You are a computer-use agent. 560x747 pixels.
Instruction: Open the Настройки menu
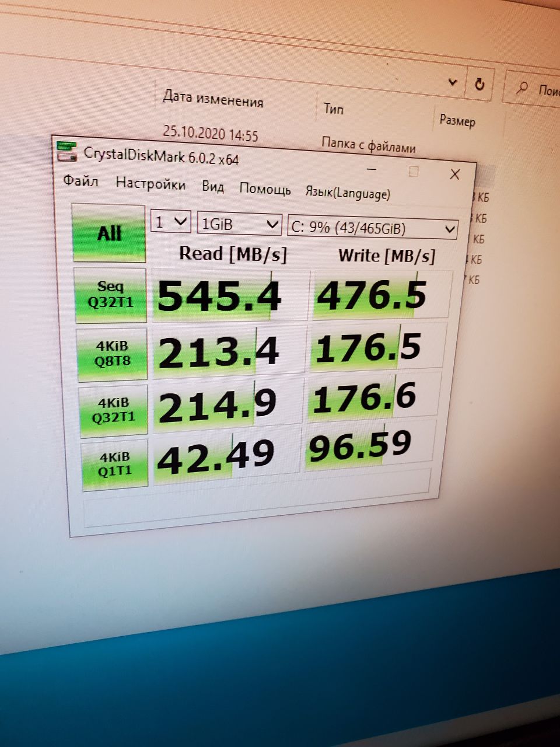tap(150, 184)
